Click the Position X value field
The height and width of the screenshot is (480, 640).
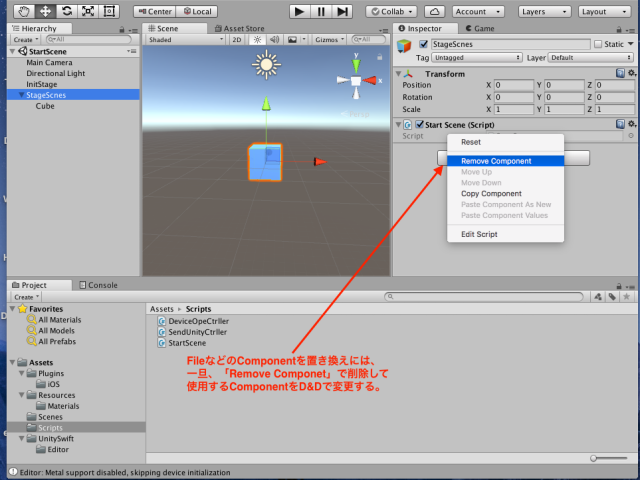point(513,85)
